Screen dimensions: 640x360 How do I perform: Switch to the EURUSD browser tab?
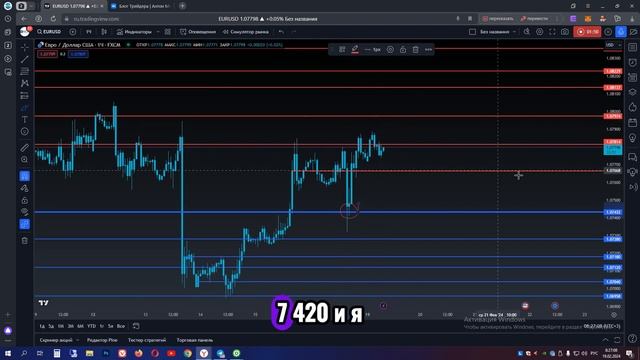73,6
